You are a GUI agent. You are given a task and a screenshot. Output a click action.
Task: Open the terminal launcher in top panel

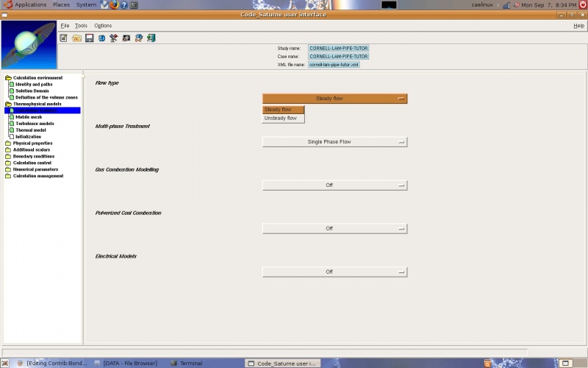[x=134, y=5]
